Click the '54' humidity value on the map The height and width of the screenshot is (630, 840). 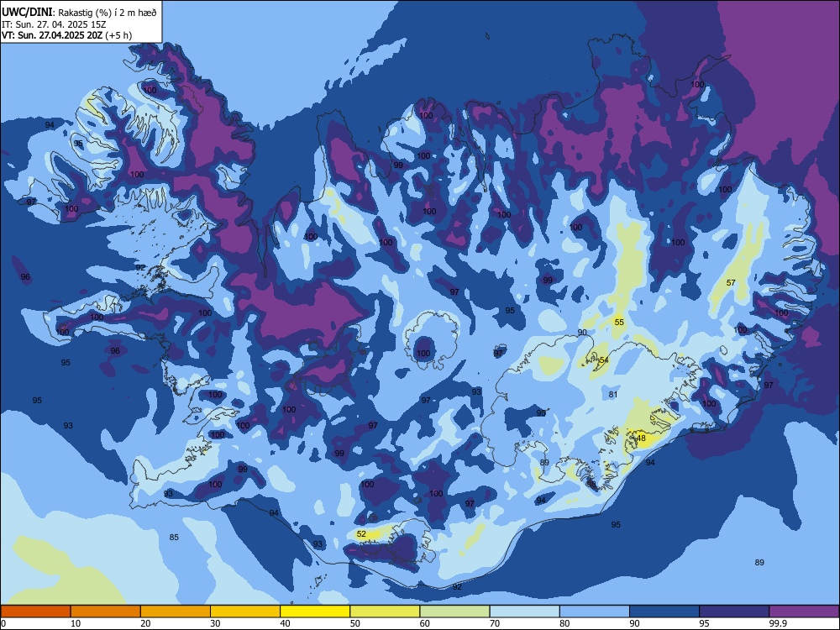(604, 360)
